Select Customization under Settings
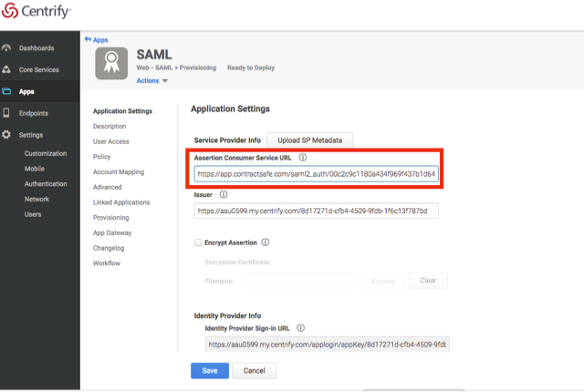This screenshot has width=584, height=392. (x=46, y=153)
